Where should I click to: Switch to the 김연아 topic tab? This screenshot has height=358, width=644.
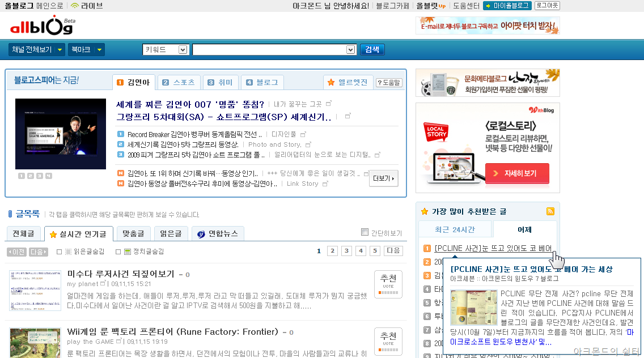click(x=133, y=83)
